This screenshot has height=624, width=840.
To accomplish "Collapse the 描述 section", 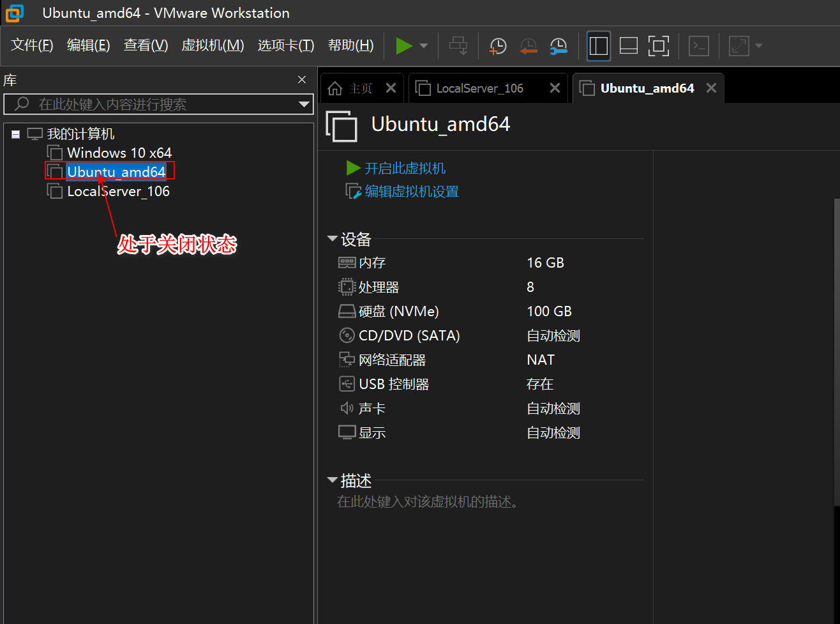I will click(332, 480).
